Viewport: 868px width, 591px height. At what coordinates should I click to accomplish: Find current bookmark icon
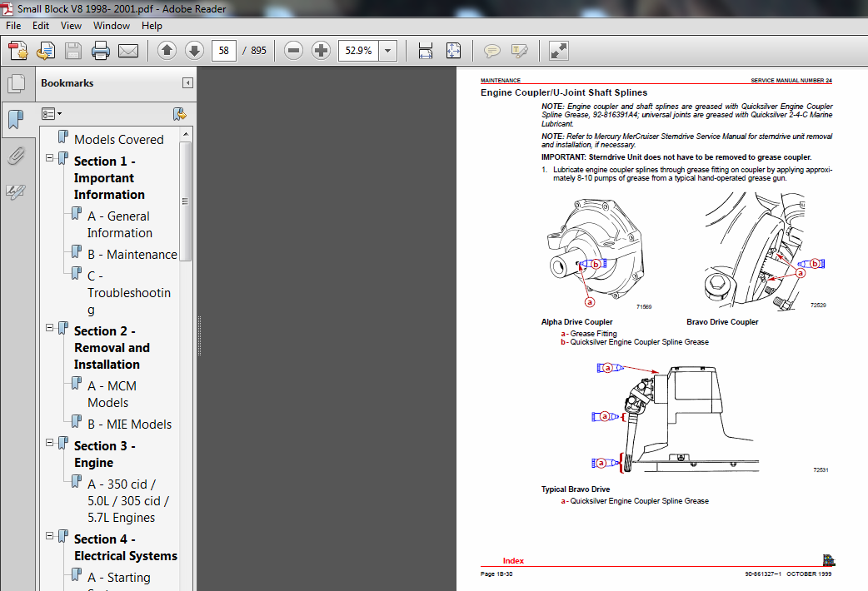point(179,114)
